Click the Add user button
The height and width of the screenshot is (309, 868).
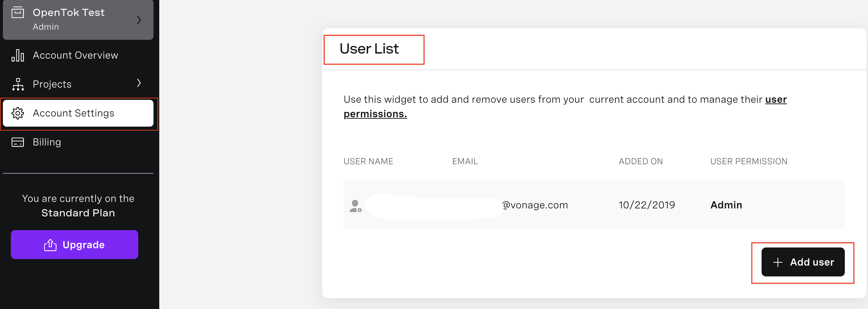[803, 262]
